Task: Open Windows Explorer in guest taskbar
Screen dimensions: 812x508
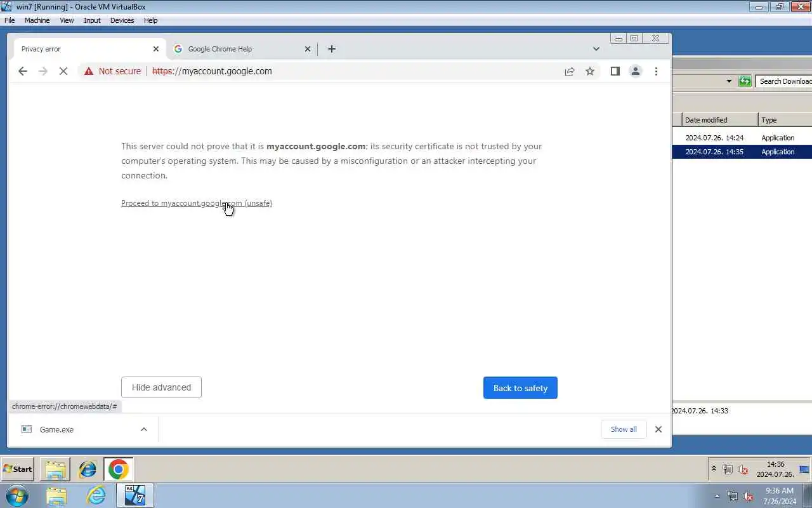Action: (55, 469)
